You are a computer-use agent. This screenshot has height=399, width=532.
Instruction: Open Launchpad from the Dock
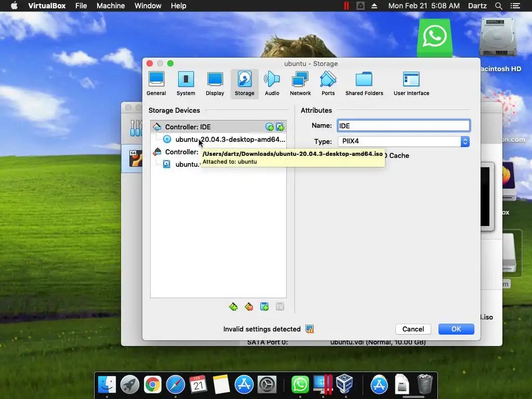(129, 385)
